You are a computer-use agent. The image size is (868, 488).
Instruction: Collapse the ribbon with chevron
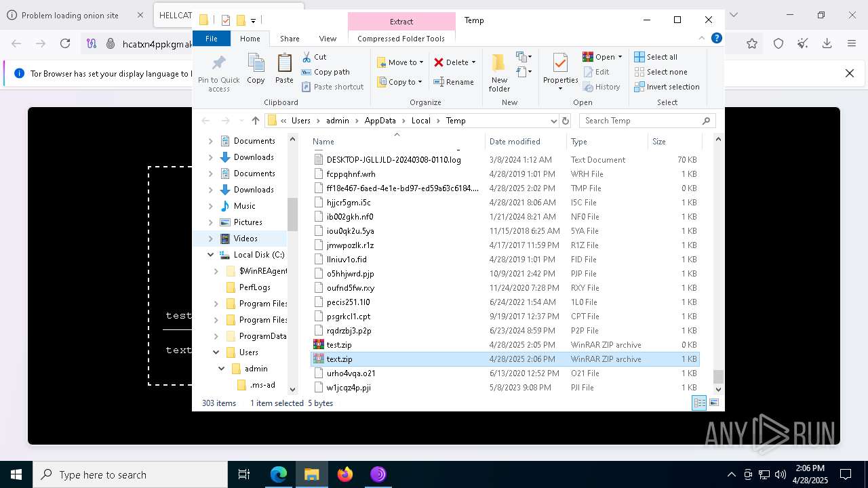(x=702, y=39)
